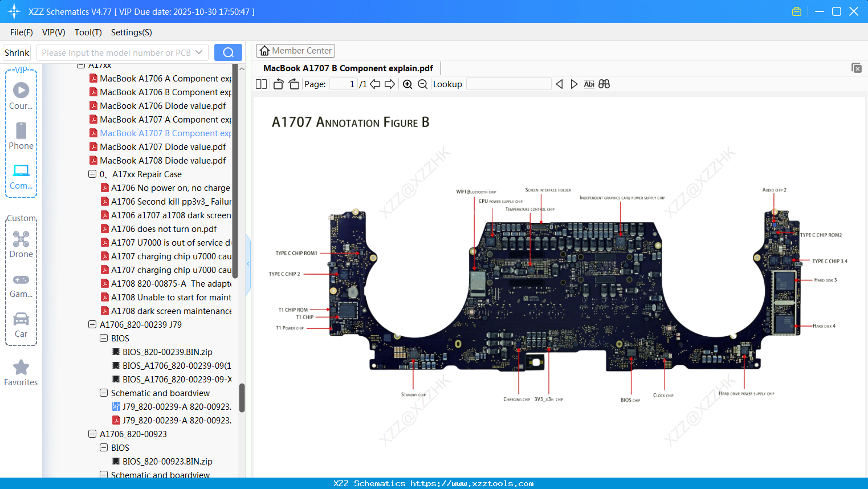The width and height of the screenshot is (868, 489).
Task: Click the page number field
Action: coord(343,84)
